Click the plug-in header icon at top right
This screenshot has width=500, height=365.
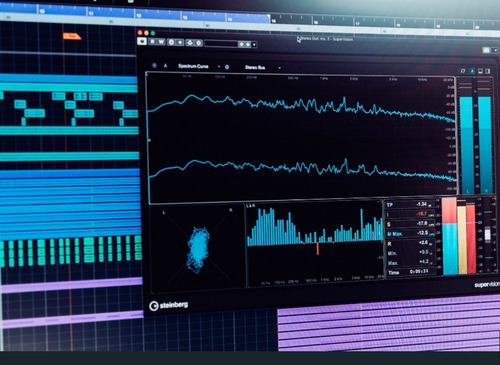pyautogui.click(x=486, y=50)
